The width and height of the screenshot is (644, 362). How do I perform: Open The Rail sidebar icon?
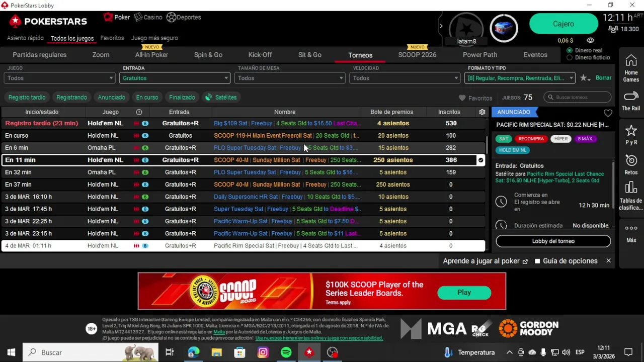(631, 101)
